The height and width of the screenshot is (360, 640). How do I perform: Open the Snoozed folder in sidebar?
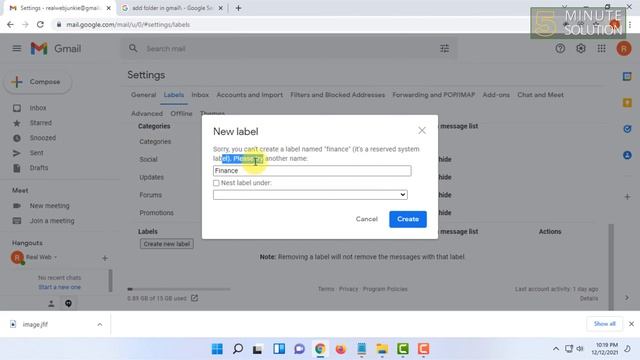[x=42, y=138]
